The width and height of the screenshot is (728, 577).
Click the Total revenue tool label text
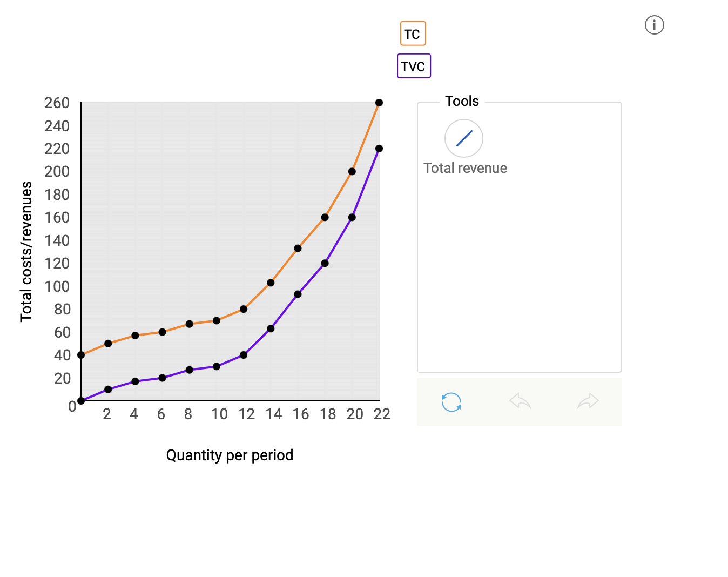pyautogui.click(x=466, y=168)
